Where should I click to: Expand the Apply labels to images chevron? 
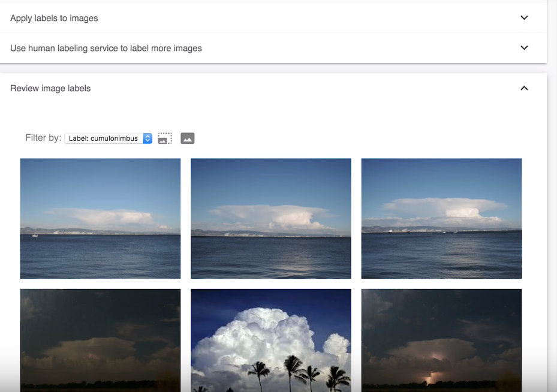(524, 18)
